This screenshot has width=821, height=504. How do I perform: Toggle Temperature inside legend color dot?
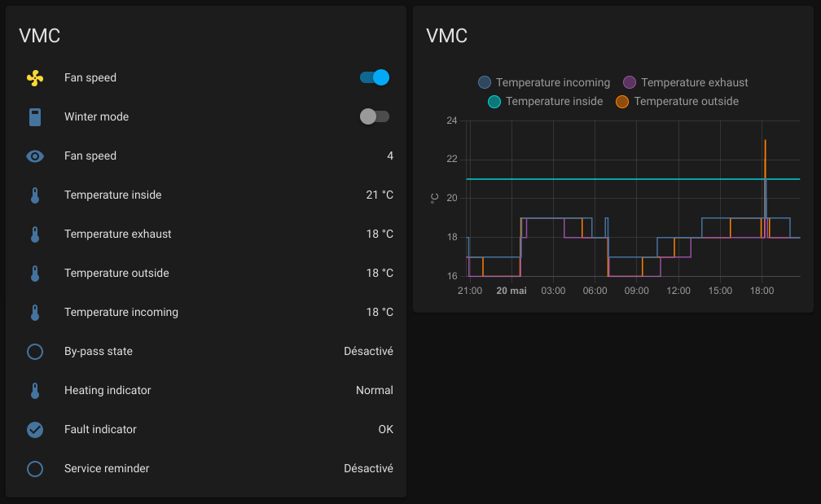[x=494, y=102]
